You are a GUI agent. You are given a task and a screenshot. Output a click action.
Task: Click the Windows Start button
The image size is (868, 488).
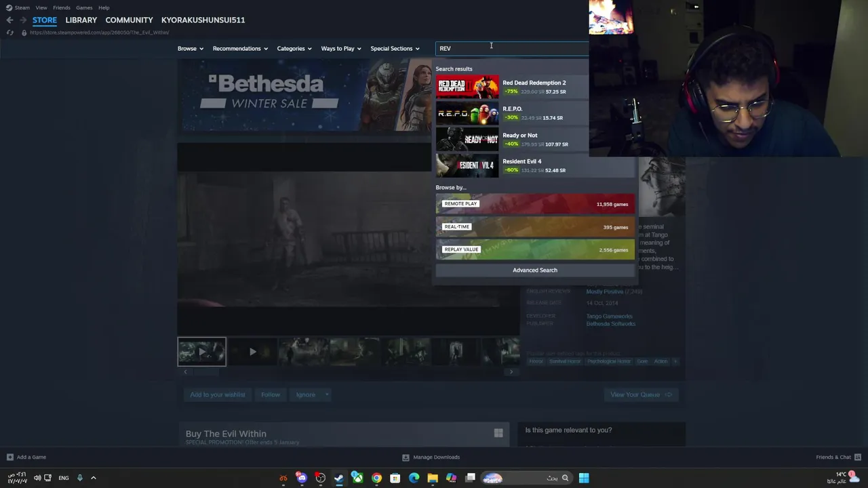[584, 478]
